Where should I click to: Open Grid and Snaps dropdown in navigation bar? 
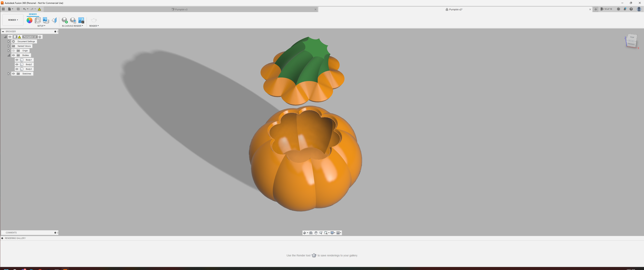(339, 233)
